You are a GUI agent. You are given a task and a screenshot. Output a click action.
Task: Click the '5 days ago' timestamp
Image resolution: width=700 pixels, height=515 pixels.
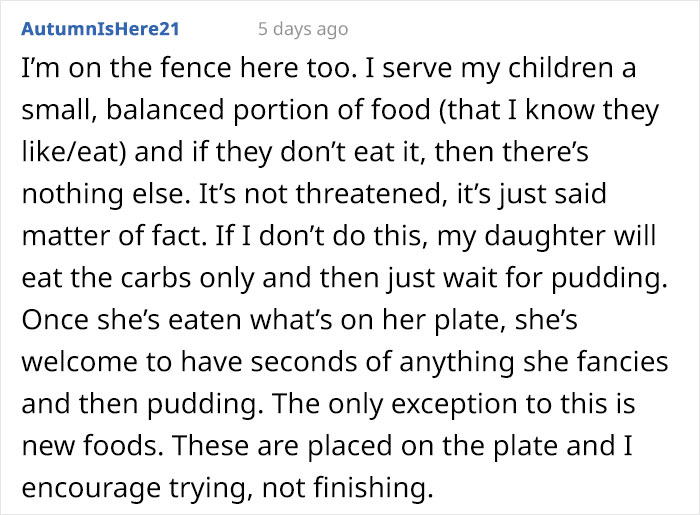(x=302, y=29)
